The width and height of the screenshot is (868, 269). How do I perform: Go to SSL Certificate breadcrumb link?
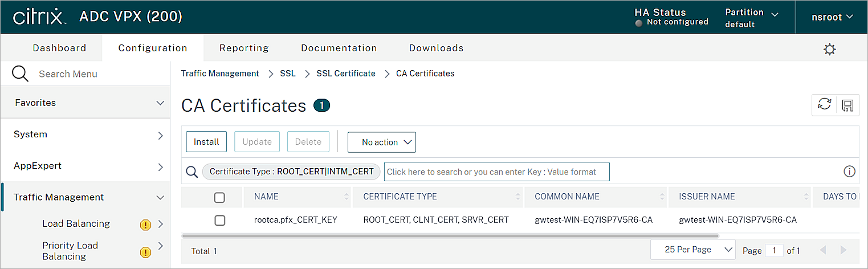346,74
